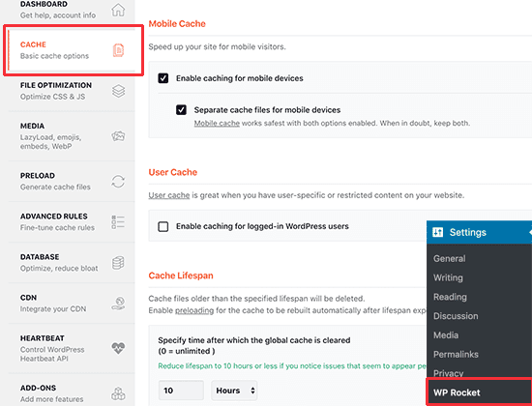Click the Advanced Rules list icon
532x406 pixels.
pyautogui.click(x=118, y=221)
